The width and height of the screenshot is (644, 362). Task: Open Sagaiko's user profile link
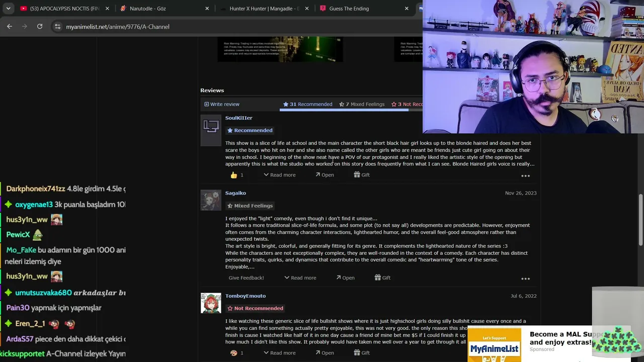[x=235, y=193]
